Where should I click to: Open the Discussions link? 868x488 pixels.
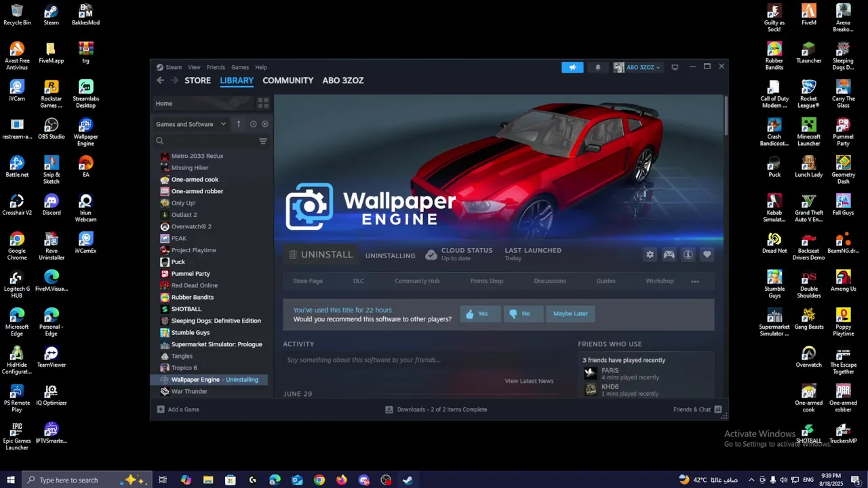pyautogui.click(x=549, y=281)
